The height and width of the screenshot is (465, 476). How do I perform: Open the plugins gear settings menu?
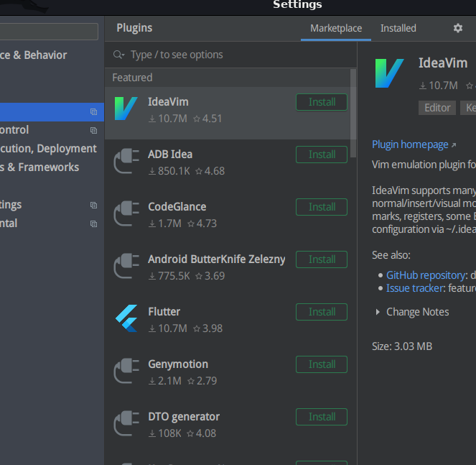[x=458, y=28]
